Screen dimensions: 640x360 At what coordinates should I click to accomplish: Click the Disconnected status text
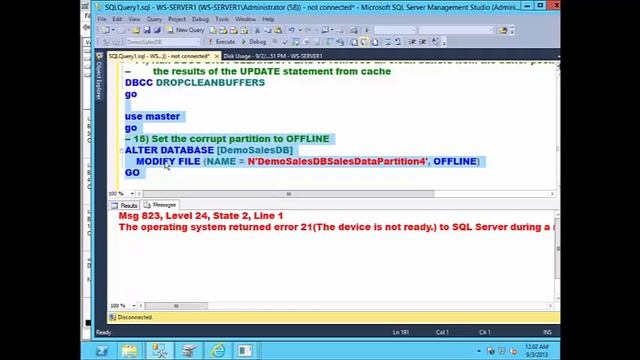click(x=135, y=317)
